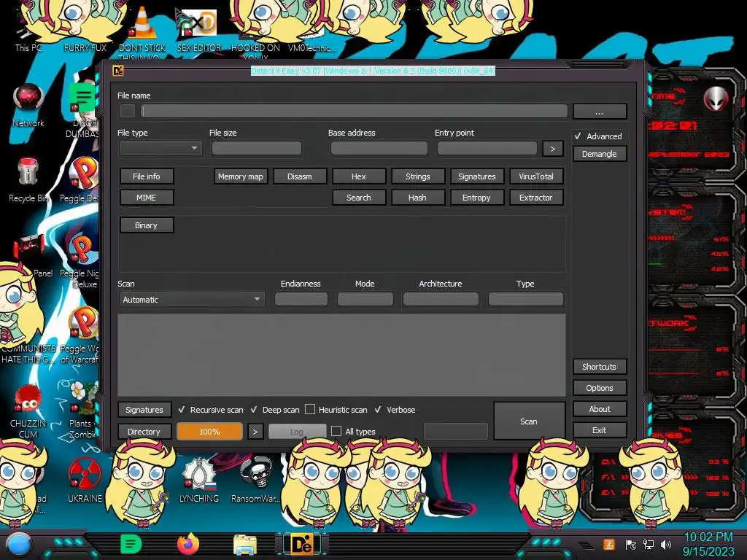747x560 pixels.
Task: Enable the All types checkbox
Action: point(336,431)
